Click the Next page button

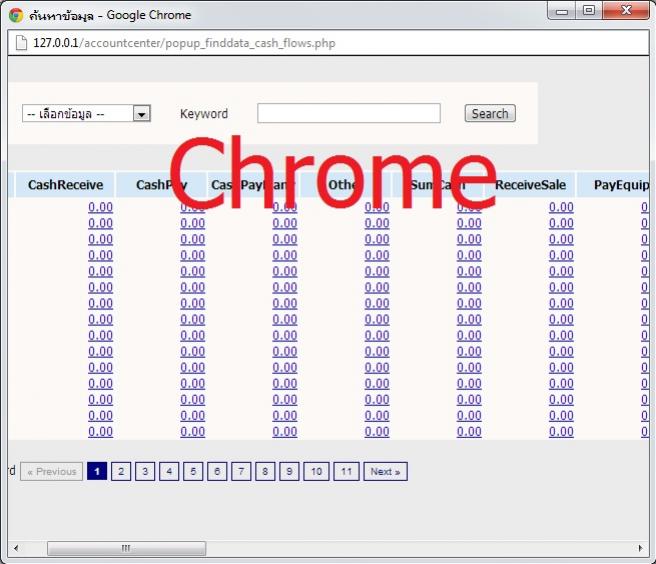(385, 472)
